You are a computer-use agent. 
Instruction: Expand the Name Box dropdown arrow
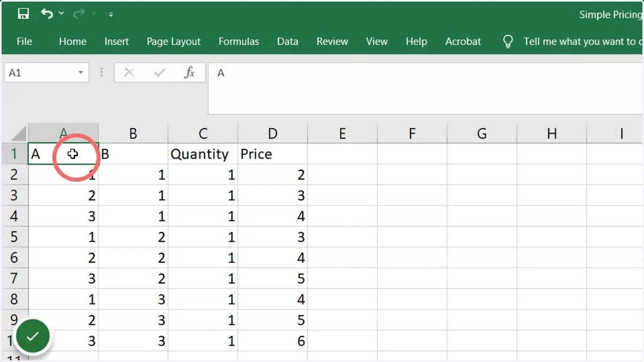coord(81,73)
